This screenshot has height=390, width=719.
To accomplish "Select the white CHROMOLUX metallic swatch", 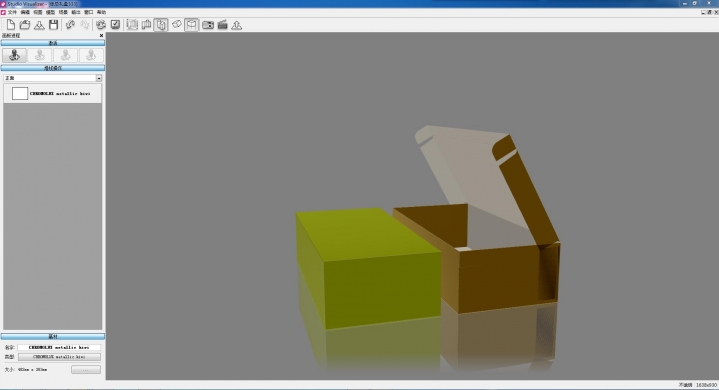I will click(x=20, y=93).
